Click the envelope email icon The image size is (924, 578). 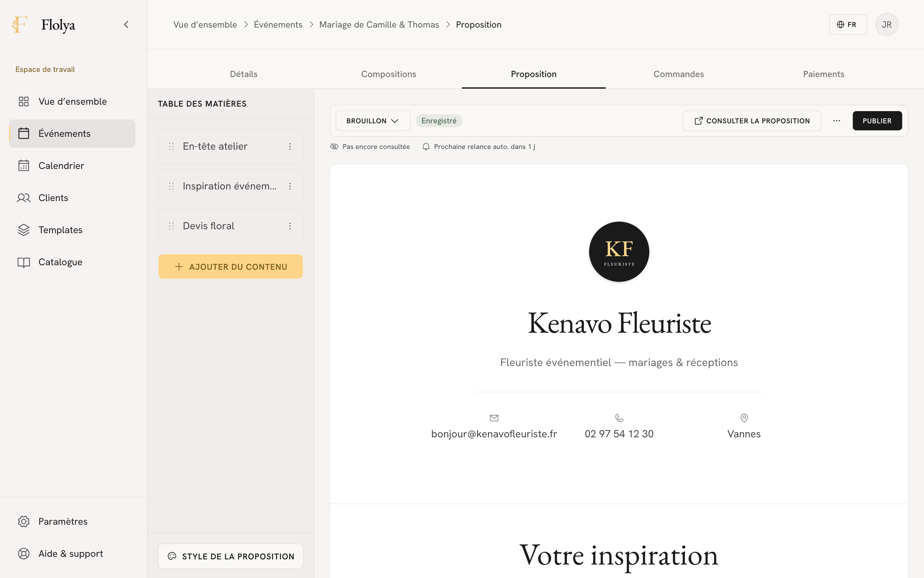pos(494,418)
